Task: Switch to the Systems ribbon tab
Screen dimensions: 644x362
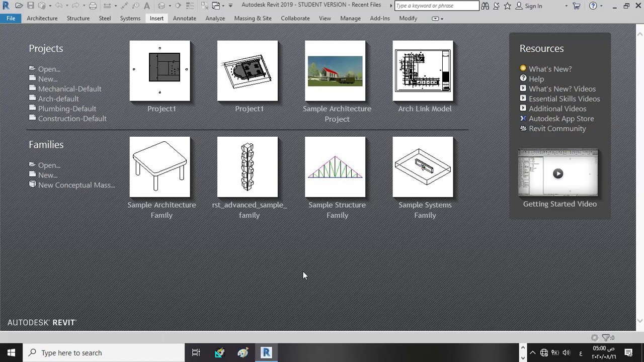Action: [x=130, y=18]
